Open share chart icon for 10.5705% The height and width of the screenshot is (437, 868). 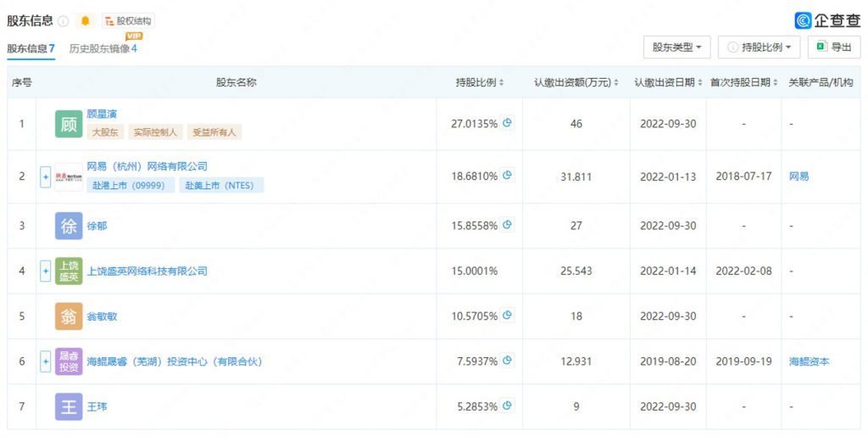[507, 315]
